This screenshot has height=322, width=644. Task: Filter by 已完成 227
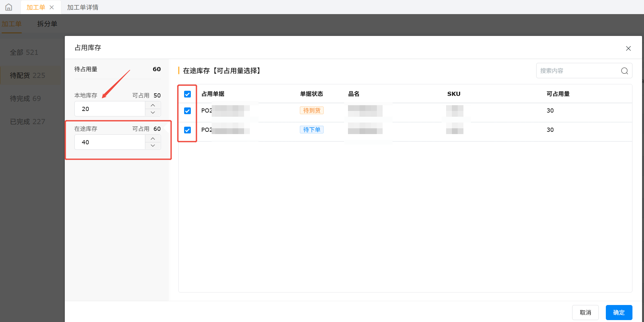coord(28,122)
